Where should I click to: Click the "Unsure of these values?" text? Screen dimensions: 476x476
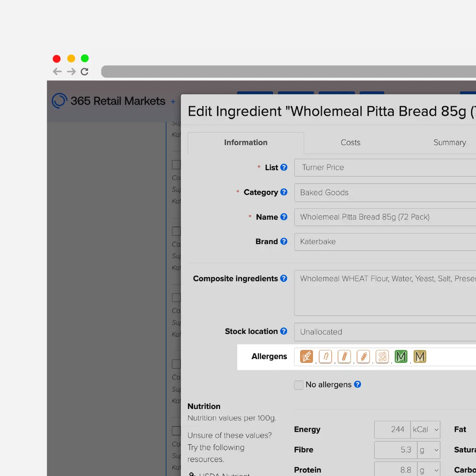(230, 435)
